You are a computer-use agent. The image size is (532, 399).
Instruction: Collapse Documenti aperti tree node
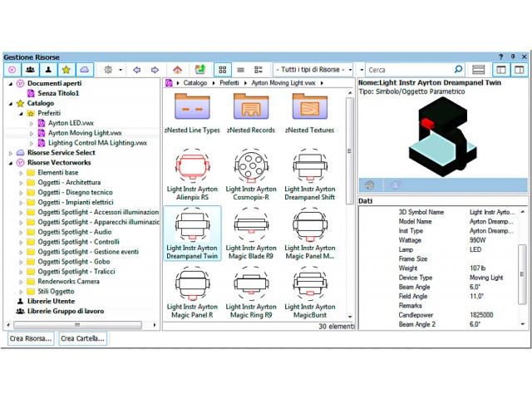[11, 83]
